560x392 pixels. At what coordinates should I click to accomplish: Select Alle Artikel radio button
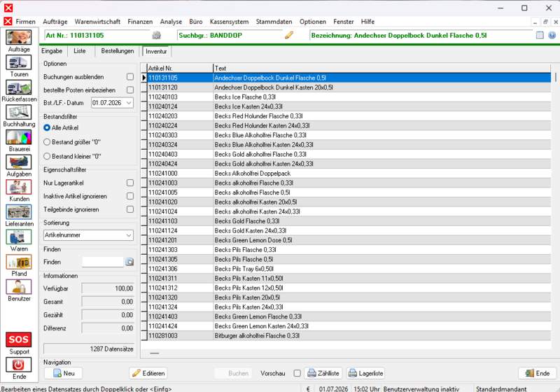pos(47,127)
